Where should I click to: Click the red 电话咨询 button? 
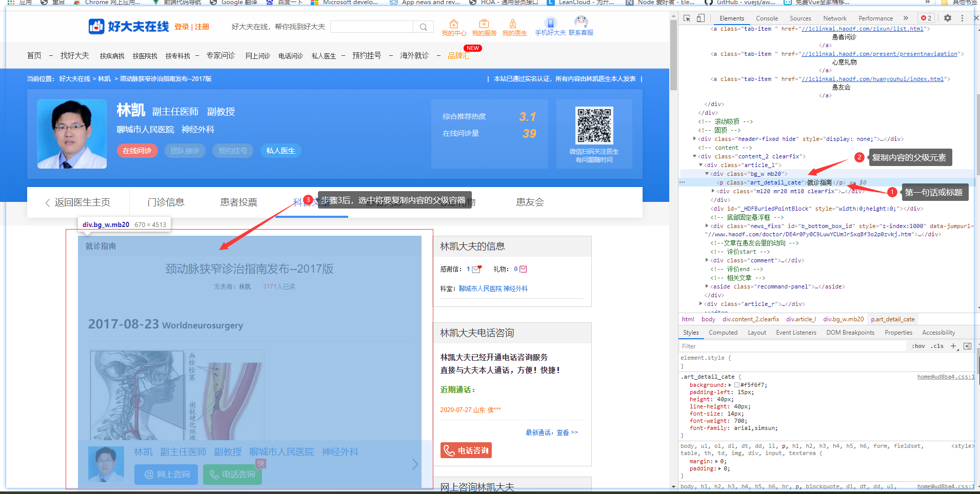466,450
